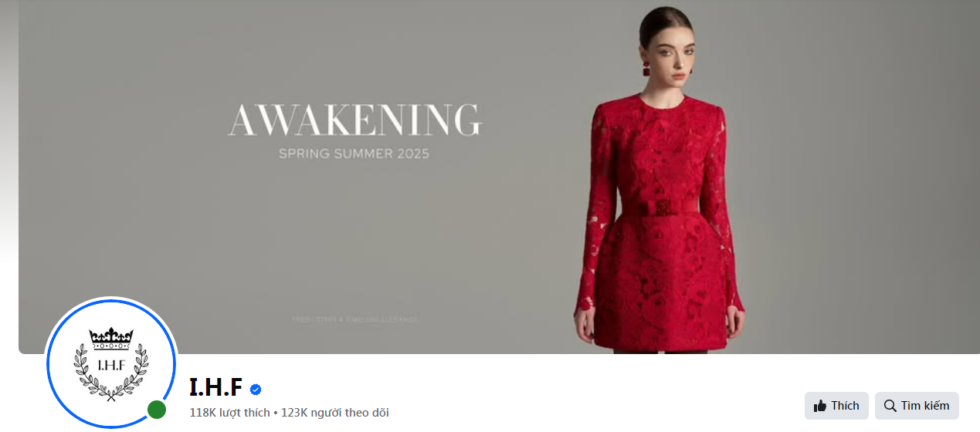Open page search with Tìm kiếm button

tap(917, 406)
